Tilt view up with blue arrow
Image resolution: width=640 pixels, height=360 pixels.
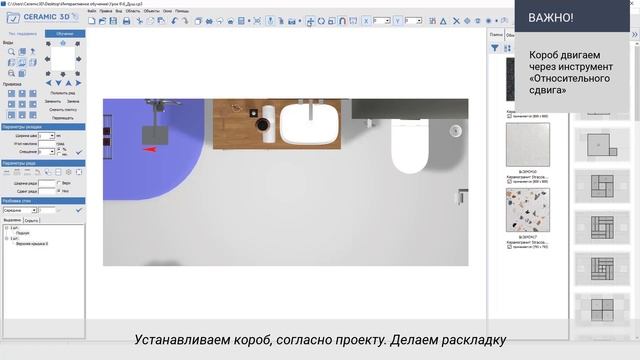[69, 83]
